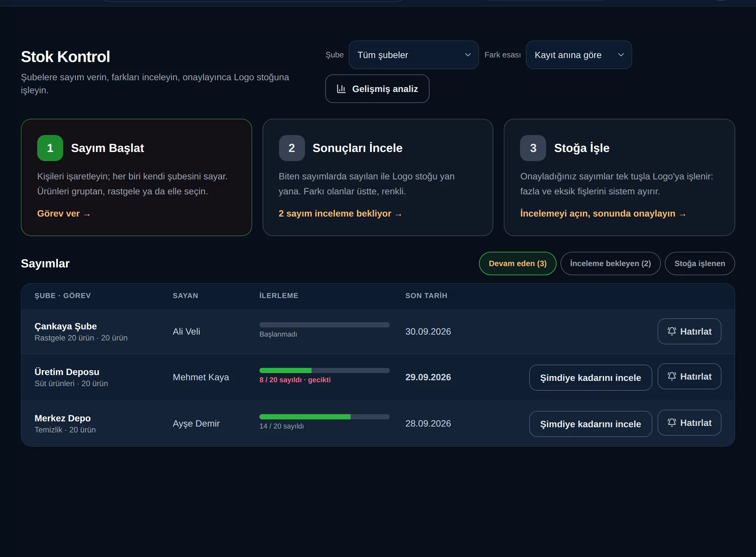
Task: Click counter name Ali Veli
Action: [x=186, y=332]
